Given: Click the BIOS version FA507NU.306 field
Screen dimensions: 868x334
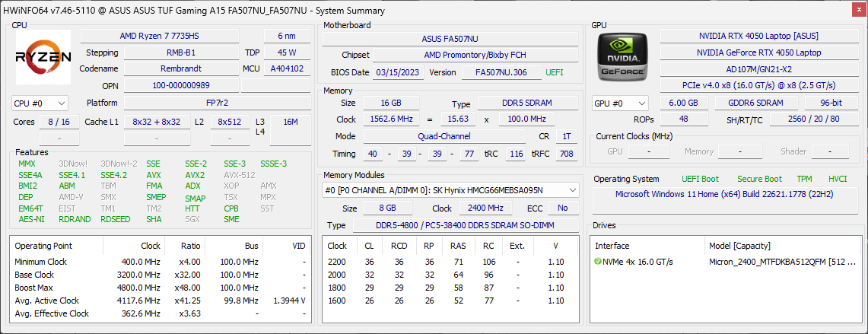Looking at the screenshot, I should [501, 72].
